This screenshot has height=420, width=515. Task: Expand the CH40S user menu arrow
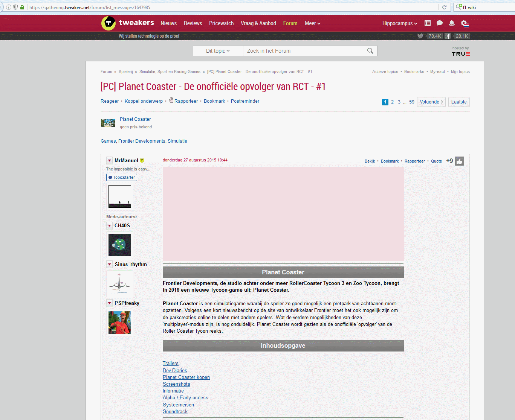point(109,225)
